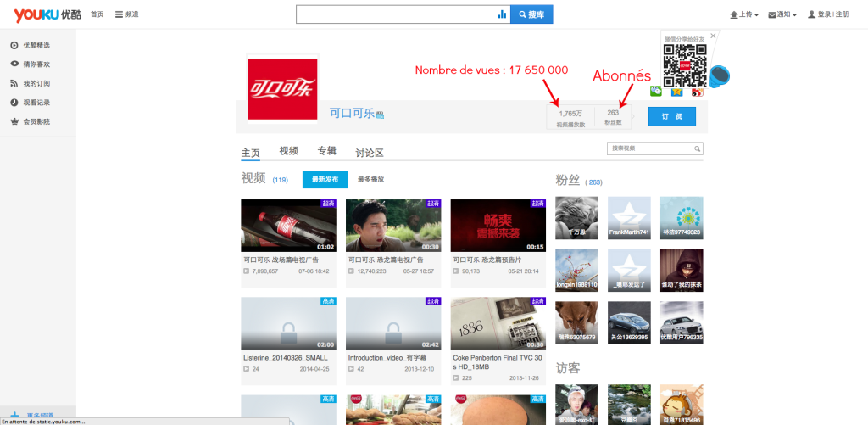
Task: Click the Youku logo
Action: pos(47,15)
